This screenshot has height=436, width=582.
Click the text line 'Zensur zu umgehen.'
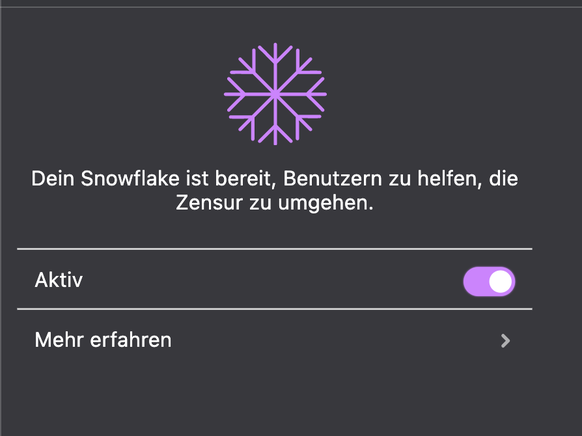point(275,203)
